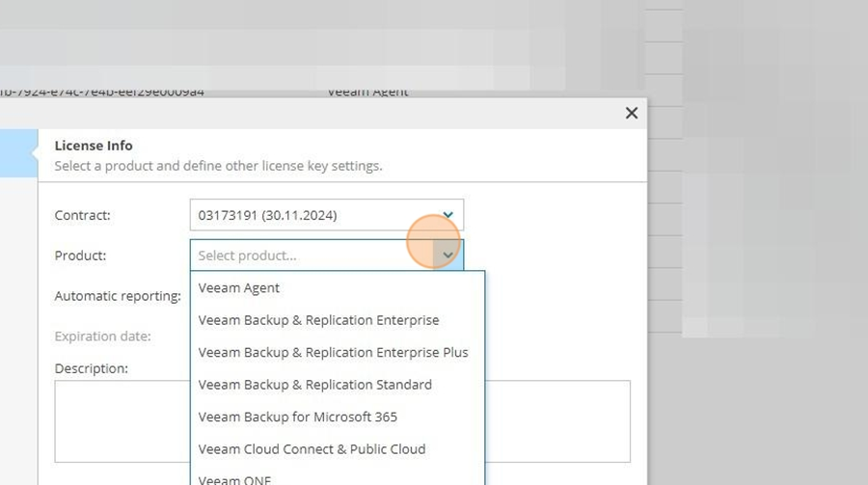Viewport: 868px width, 485px height.
Task: Close the License Info dialog
Action: (631, 113)
